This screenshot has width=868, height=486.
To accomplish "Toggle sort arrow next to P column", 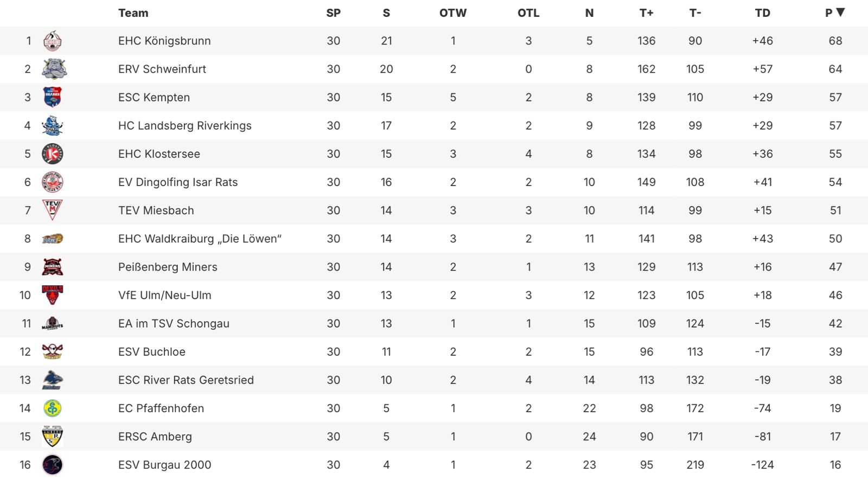I will 840,12.
